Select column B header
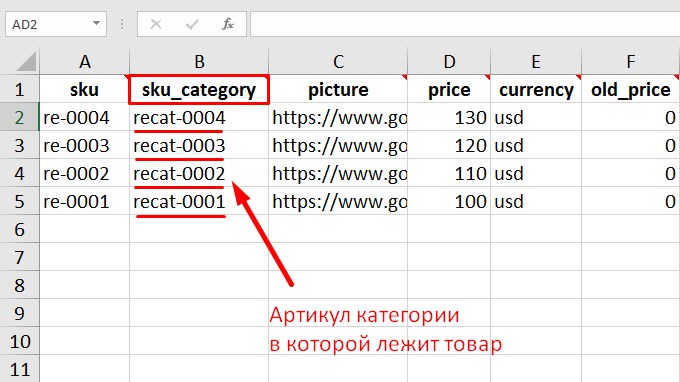This screenshot has height=382, width=680. (199, 61)
